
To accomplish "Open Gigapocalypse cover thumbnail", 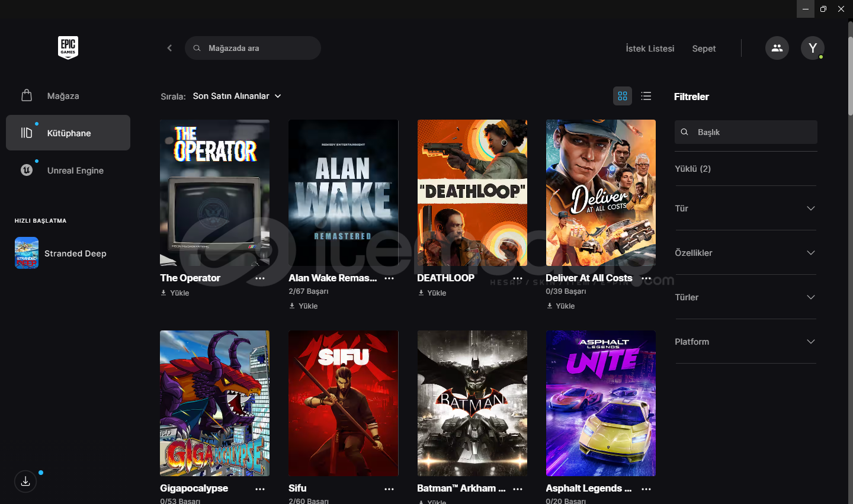I will (x=214, y=403).
